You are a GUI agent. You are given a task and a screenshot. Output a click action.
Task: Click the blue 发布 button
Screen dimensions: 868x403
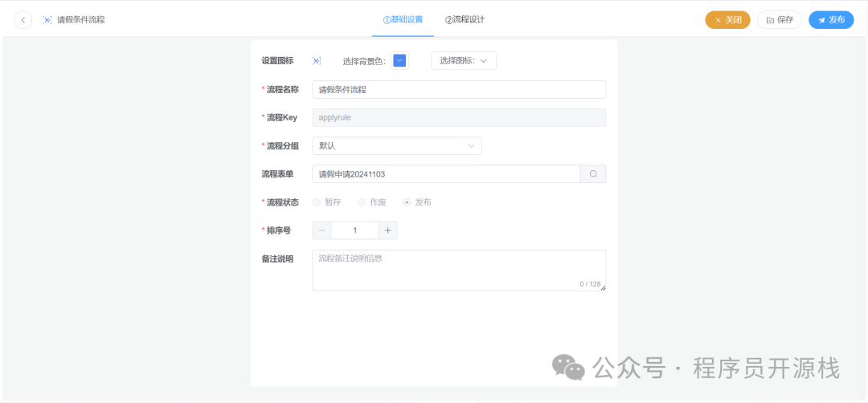pos(831,20)
